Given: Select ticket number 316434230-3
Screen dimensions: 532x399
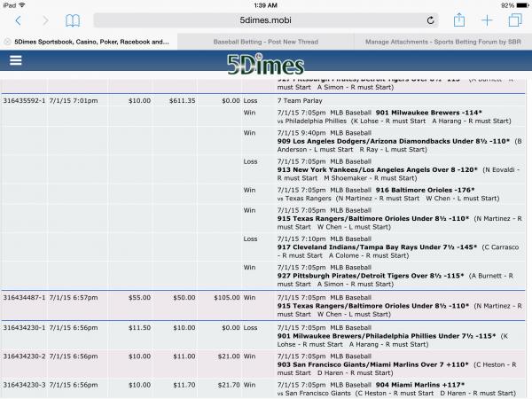Looking at the screenshot, I should tap(23, 385).
